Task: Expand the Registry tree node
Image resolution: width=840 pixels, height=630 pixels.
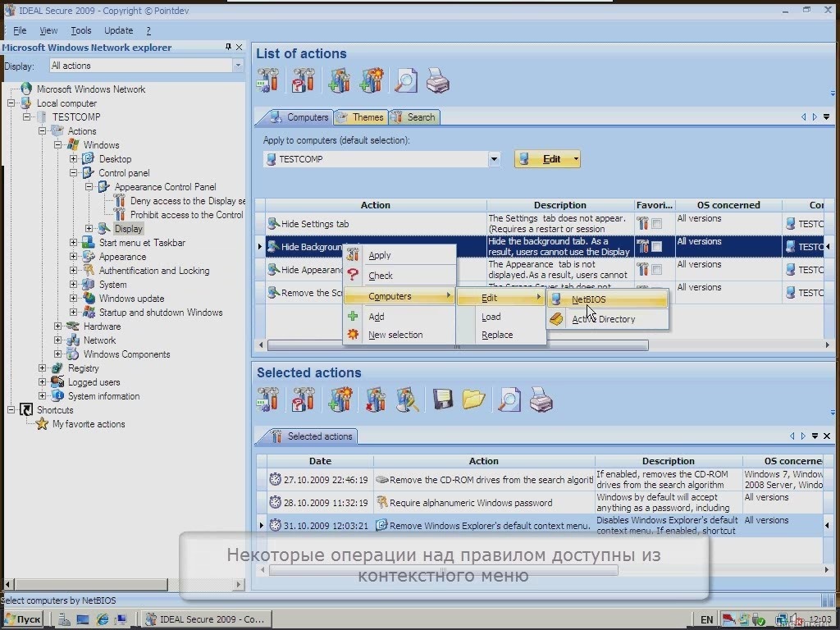Action: (43, 367)
